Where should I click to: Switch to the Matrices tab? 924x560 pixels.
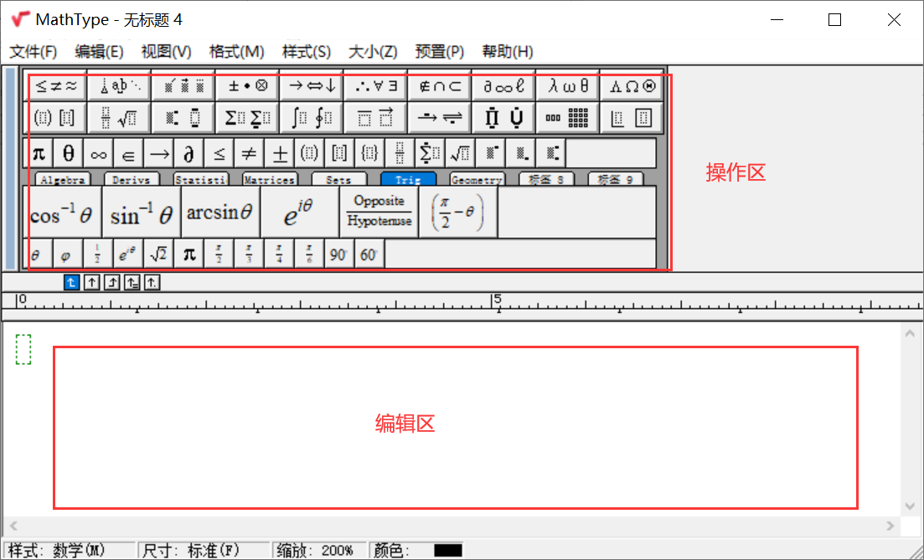269,180
